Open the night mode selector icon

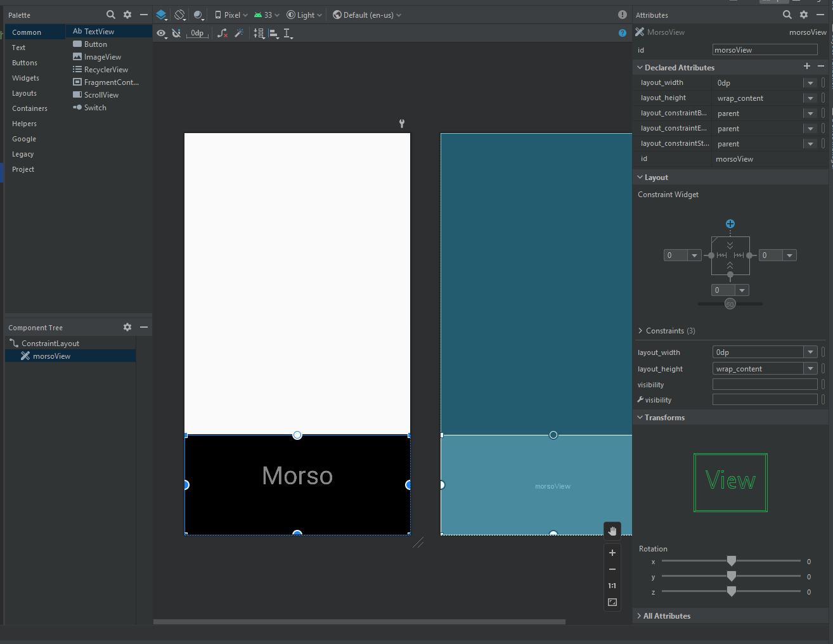click(x=199, y=15)
